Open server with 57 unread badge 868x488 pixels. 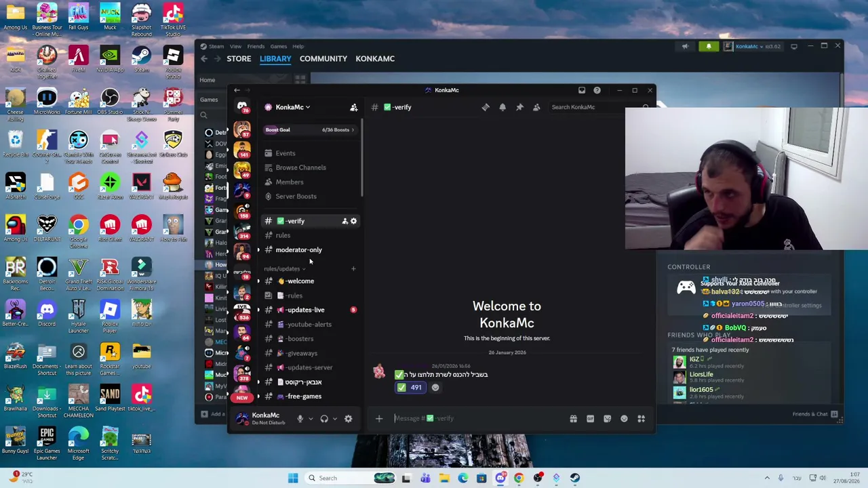(x=241, y=129)
